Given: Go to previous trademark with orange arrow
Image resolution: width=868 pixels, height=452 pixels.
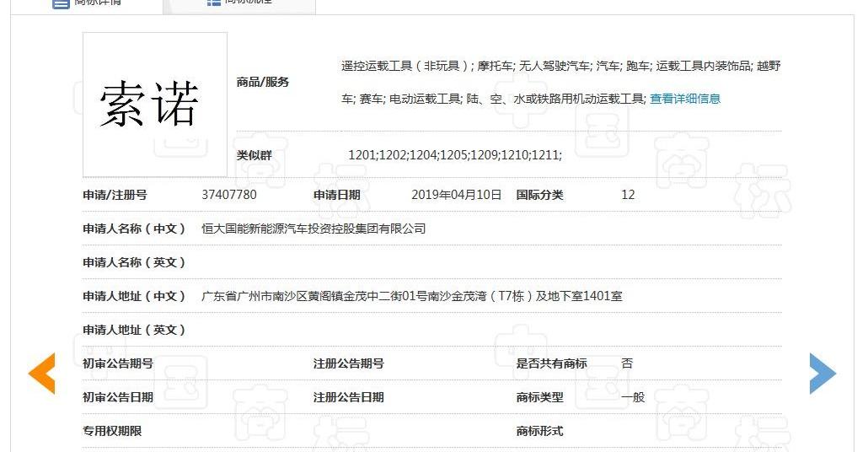Looking at the screenshot, I should (42, 374).
